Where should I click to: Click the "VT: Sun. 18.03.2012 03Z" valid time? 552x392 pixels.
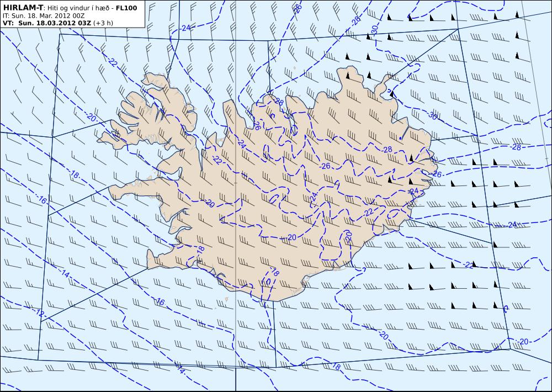(47, 23)
